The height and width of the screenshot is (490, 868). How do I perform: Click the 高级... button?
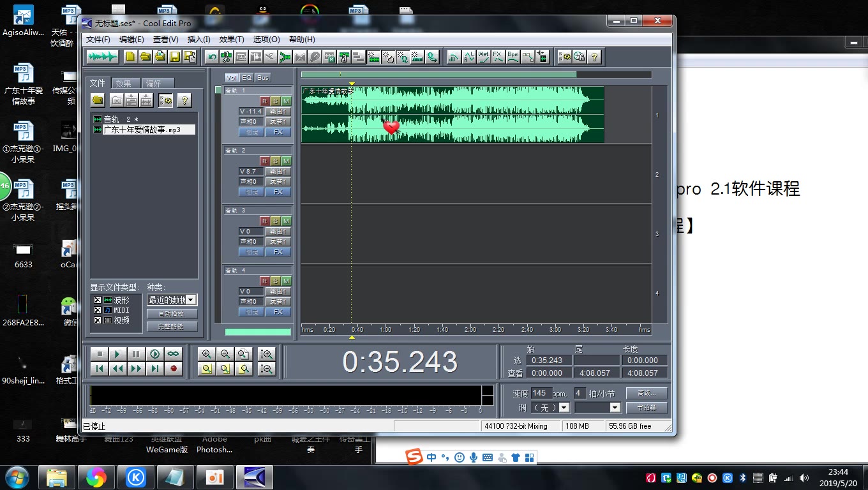point(647,393)
